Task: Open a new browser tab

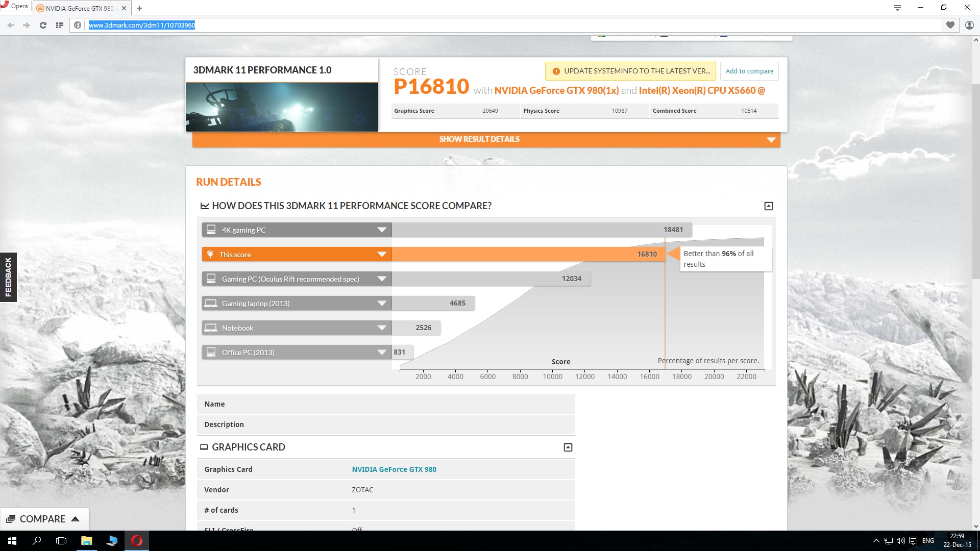Action: (139, 8)
